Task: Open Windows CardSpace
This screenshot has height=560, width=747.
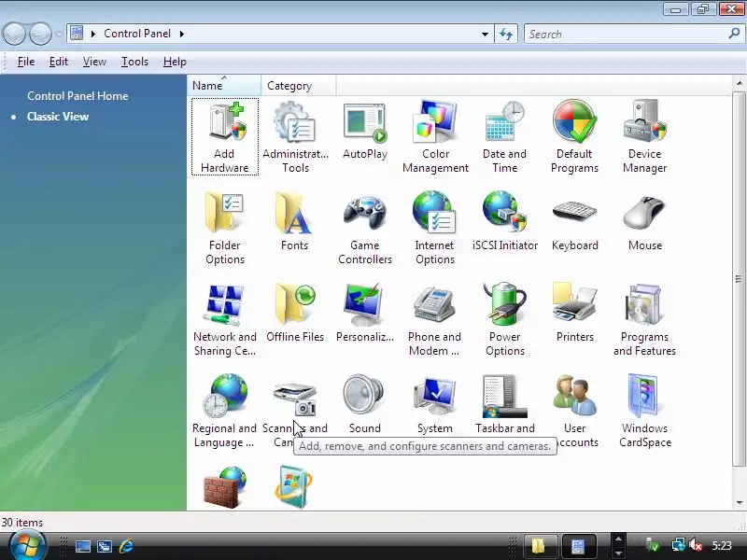Action: [645, 411]
